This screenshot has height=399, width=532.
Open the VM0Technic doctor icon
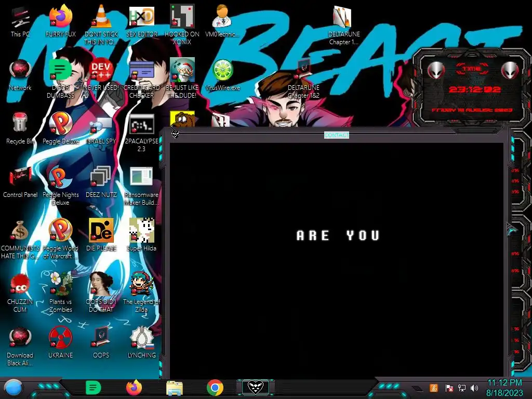point(222,22)
